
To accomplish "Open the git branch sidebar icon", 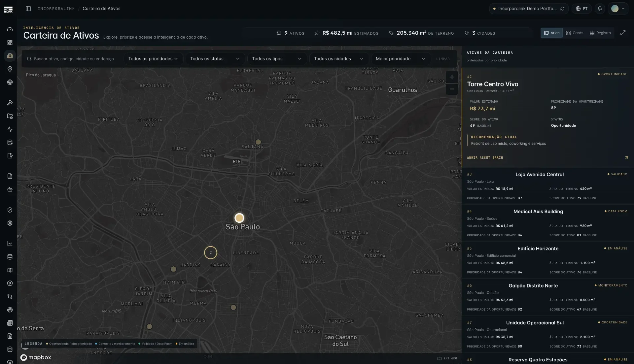I will (10, 296).
